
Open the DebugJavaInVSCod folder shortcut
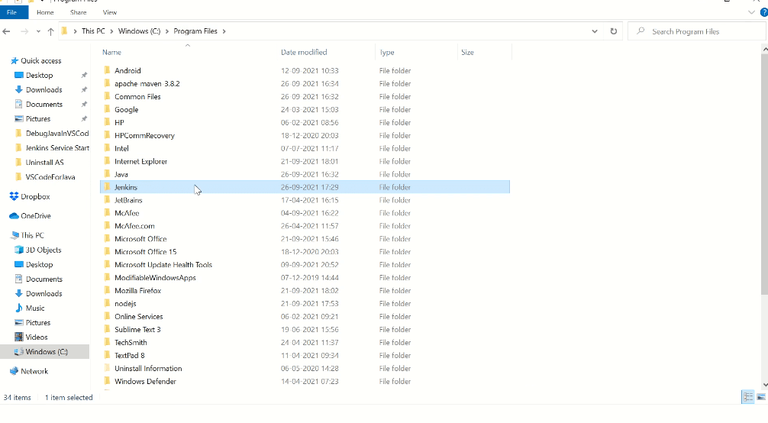pyautogui.click(x=57, y=133)
